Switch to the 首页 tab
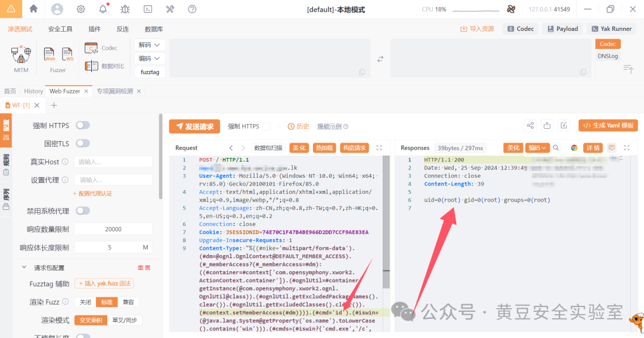The height and width of the screenshot is (338, 644). (x=10, y=91)
